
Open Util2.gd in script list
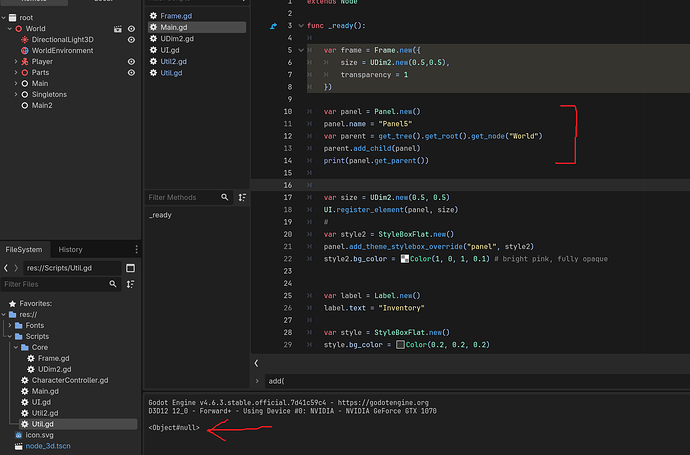point(173,62)
